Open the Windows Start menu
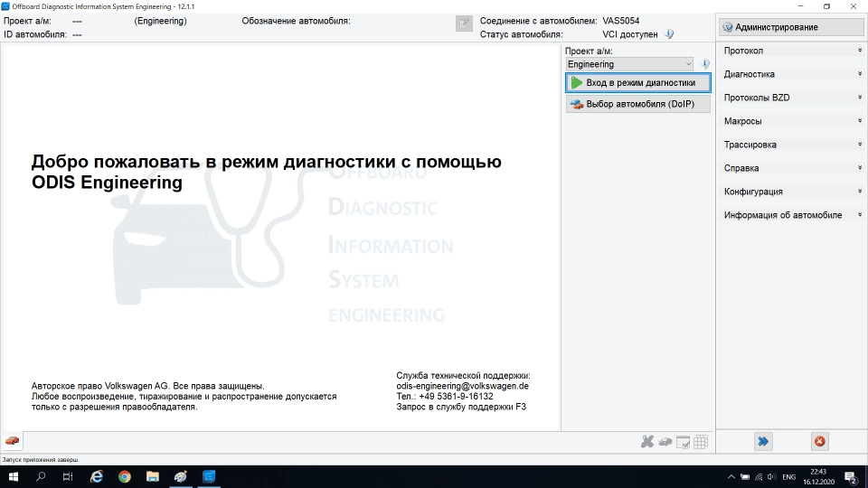This screenshot has height=488, width=868. pyautogui.click(x=14, y=476)
